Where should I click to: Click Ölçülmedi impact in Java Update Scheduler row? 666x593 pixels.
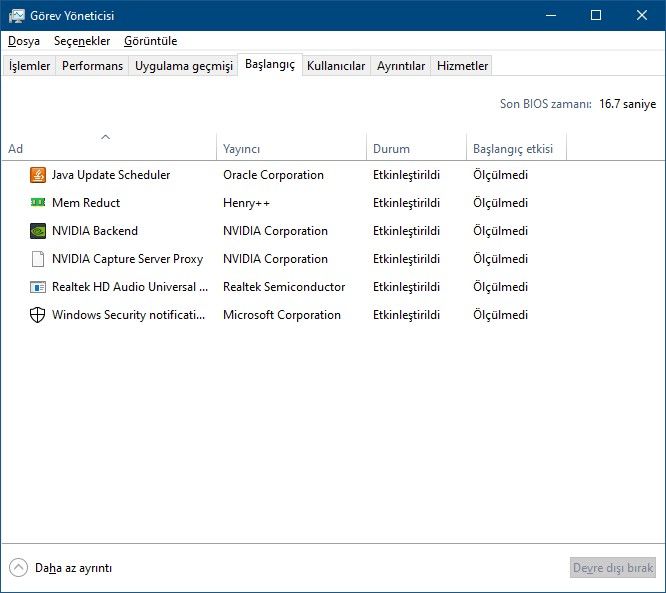pyautogui.click(x=500, y=175)
